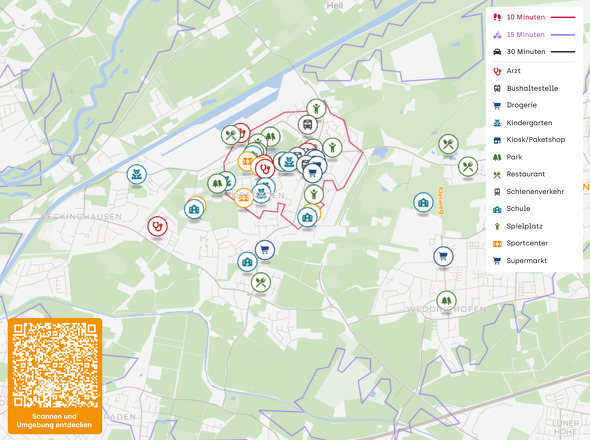Select the Schule marker beside the Kielweg label
This screenshot has width=590, height=440.
click(423, 202)
